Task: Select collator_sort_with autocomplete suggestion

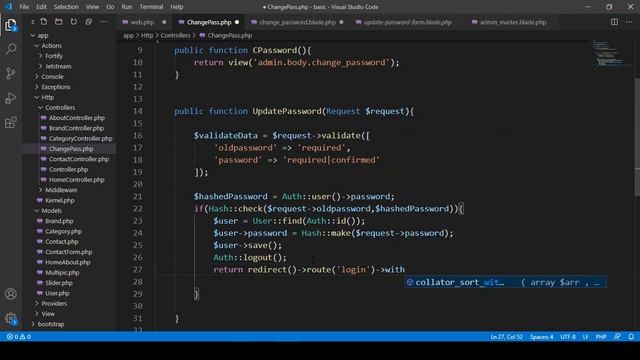Action: point(505,282)
